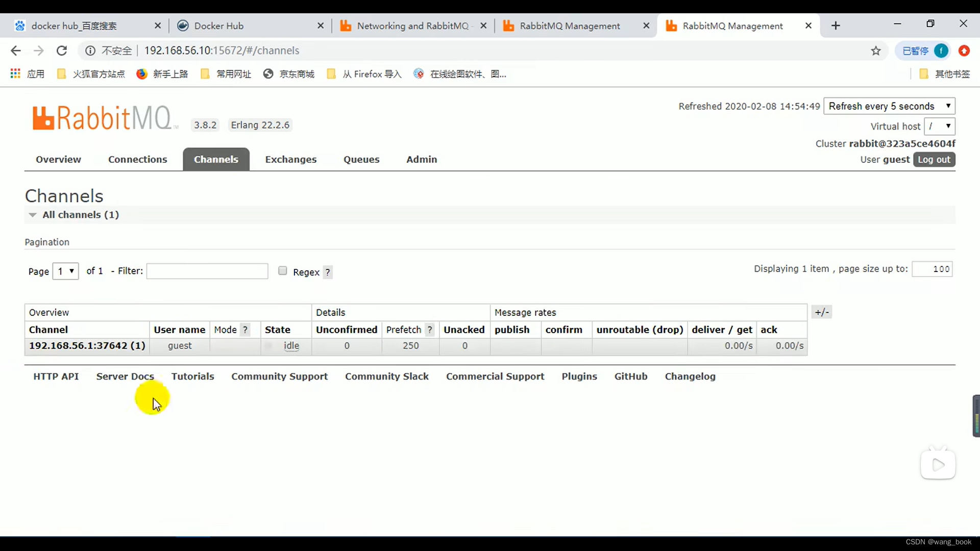
Task: Close the docker hub Baidu search tab
Action: 158,26
